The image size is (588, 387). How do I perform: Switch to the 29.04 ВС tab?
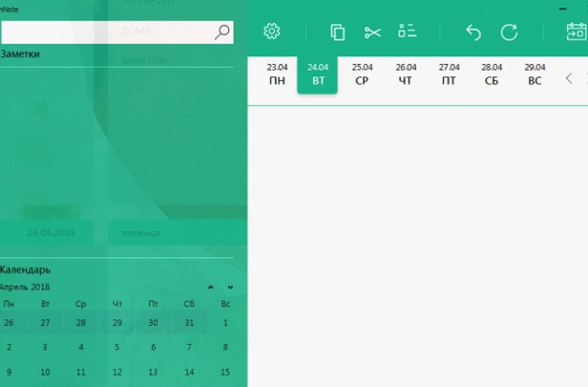[x=535, y=75]
